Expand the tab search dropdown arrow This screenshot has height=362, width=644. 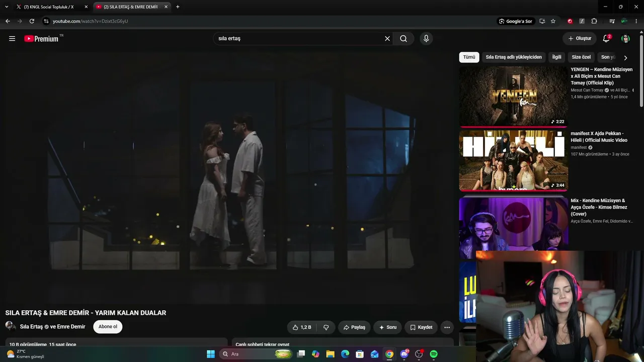7,7
